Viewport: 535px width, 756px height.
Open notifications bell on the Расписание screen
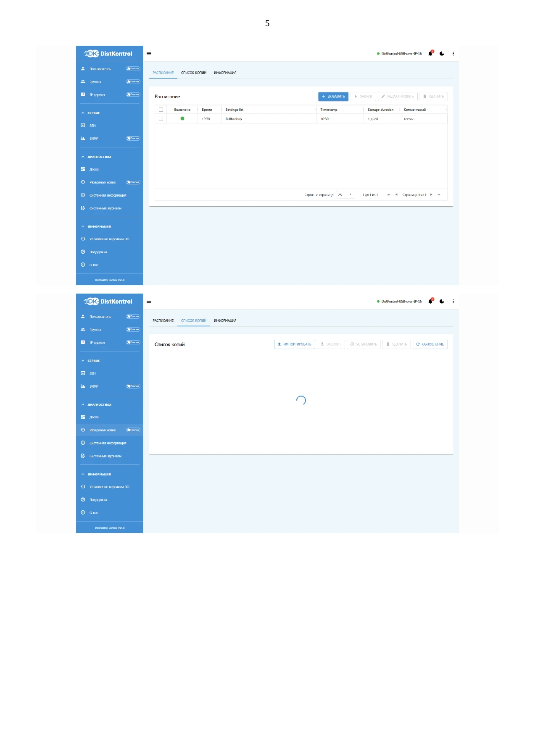point(430,53)
